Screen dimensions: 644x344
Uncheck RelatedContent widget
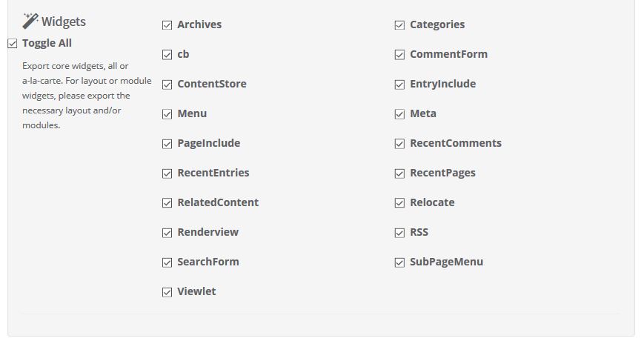coord(167,203)
